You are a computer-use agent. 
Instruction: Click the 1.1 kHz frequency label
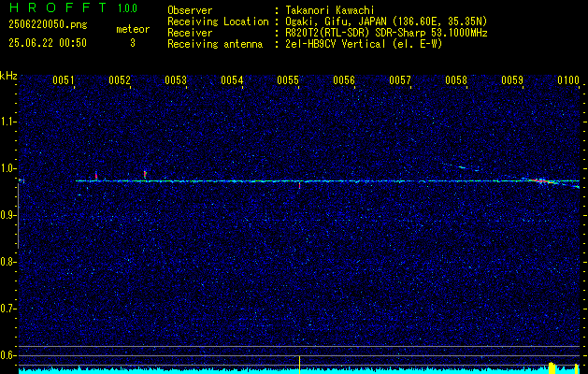pyautogui.click(x=7, y=122)
